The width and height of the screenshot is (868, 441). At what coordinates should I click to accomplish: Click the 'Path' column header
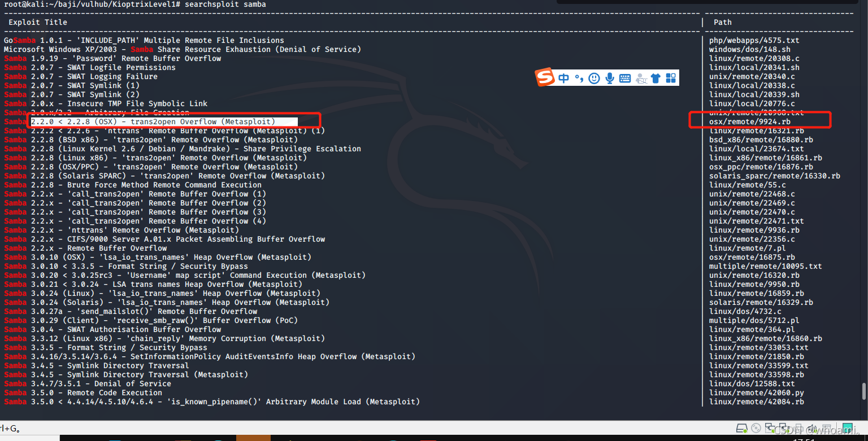pos(723,22)
